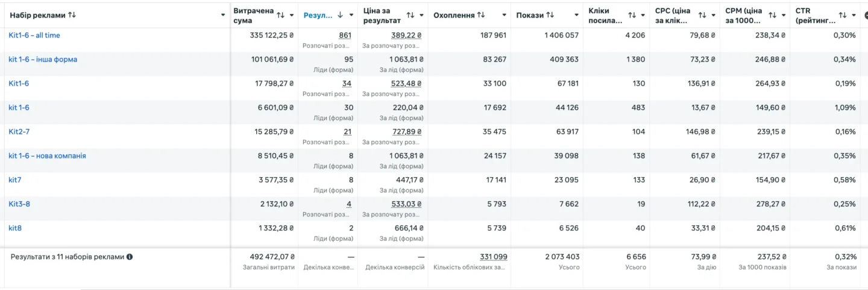868x290 pixels.
Task: Select spend cell 101 061,69 ₴
Action: [x=272, y=60]
